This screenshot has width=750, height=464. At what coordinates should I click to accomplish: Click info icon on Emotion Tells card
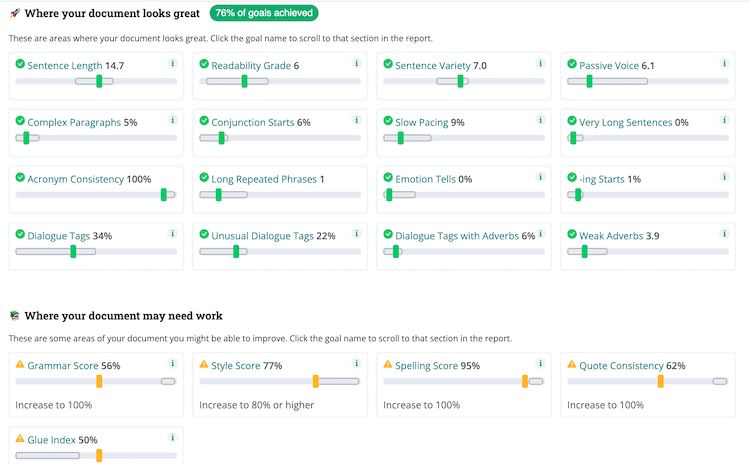tap(541, 178)
